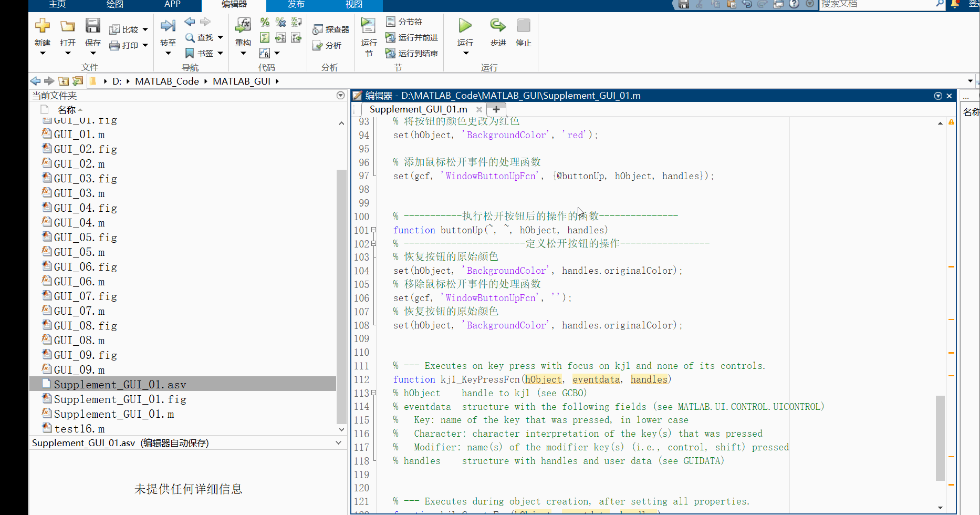
Task: Click the uncomment code icon
Action: coord(281,22)
